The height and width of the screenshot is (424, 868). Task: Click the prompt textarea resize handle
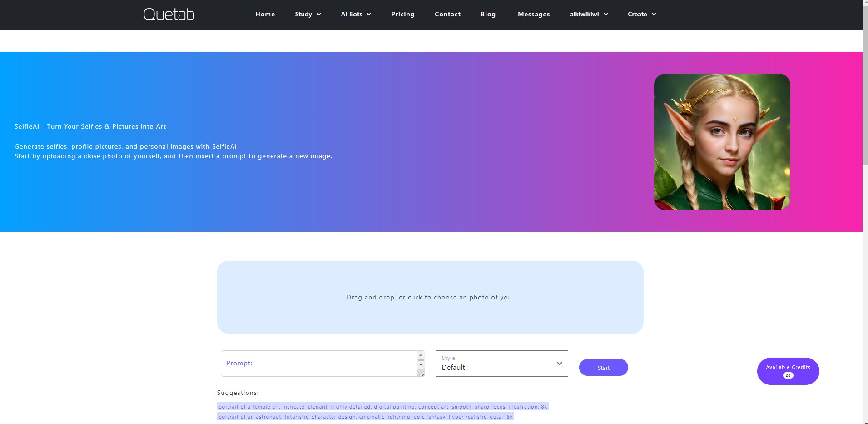coord(421,373)
